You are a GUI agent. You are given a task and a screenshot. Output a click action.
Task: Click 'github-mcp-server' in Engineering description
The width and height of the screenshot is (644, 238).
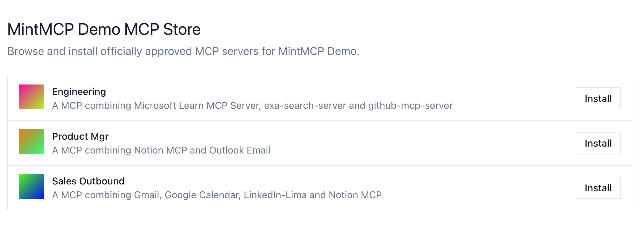[410, 105]
